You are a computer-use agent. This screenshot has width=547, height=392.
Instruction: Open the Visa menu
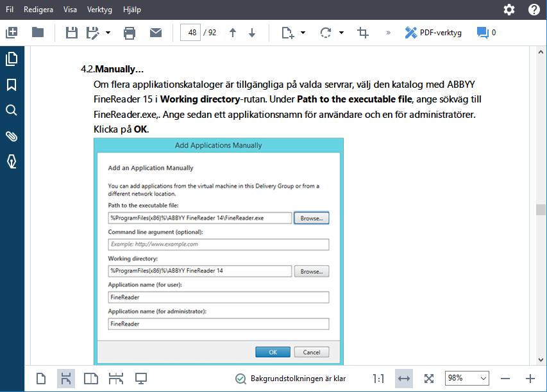(70, 10)
